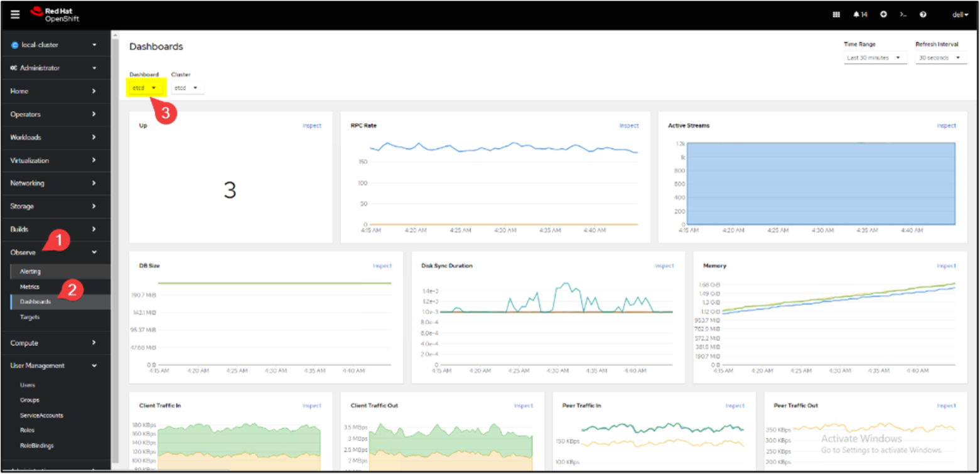Click the Dashboards page heading

156,46
